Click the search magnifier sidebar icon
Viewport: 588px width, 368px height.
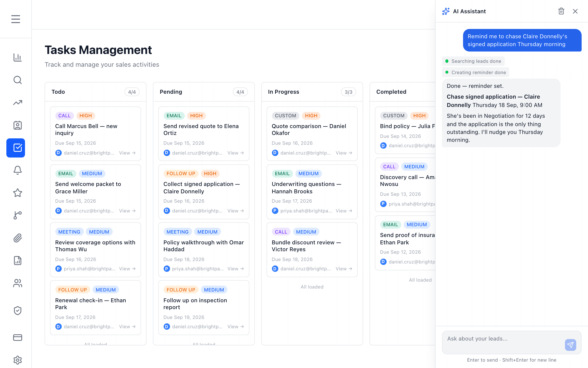(x=18, y=80)
